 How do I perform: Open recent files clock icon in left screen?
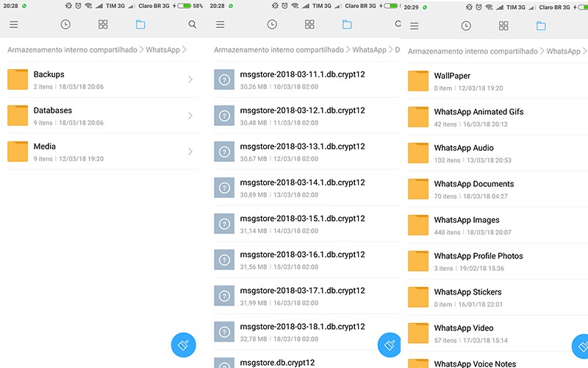(65, 25)
